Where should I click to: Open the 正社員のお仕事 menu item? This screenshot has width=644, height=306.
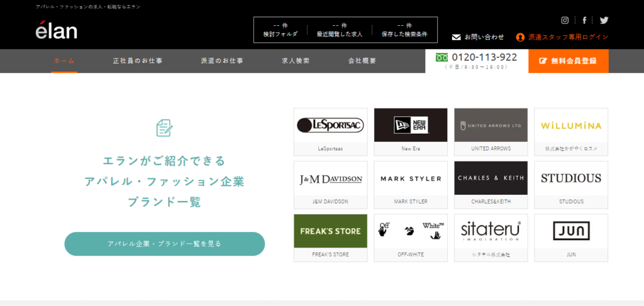[138, 61]
